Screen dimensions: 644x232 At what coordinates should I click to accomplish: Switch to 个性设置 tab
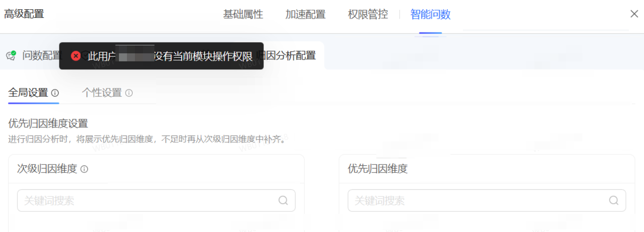(102, 93)
